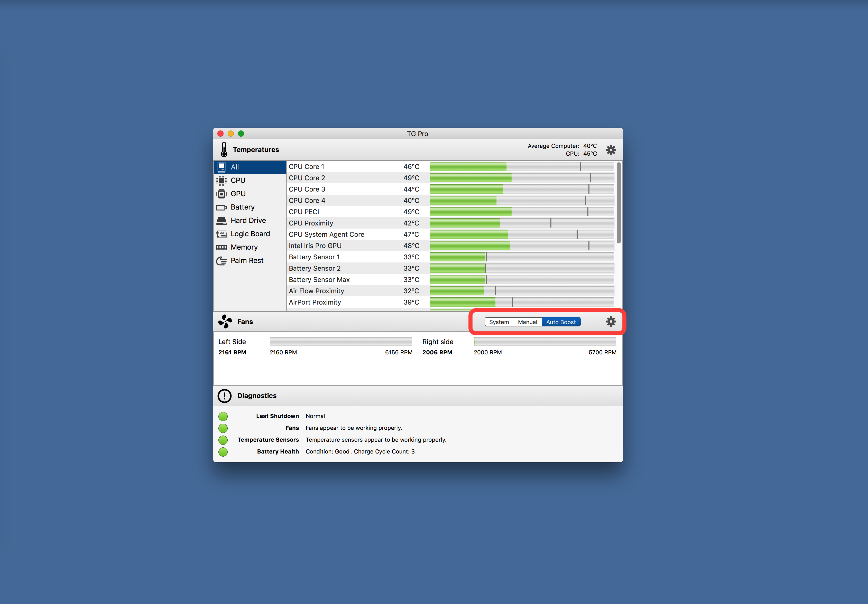Click the Left Side fan speed slider

click(341, 342)
